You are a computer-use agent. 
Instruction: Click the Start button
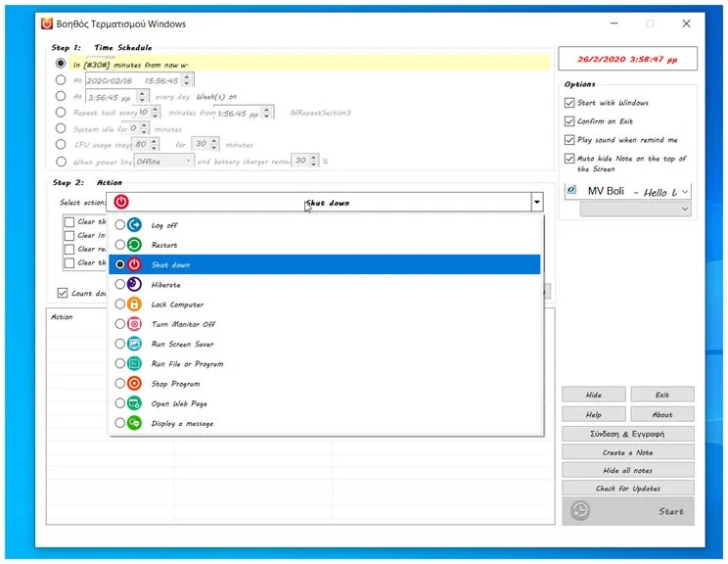pos(628,511)
